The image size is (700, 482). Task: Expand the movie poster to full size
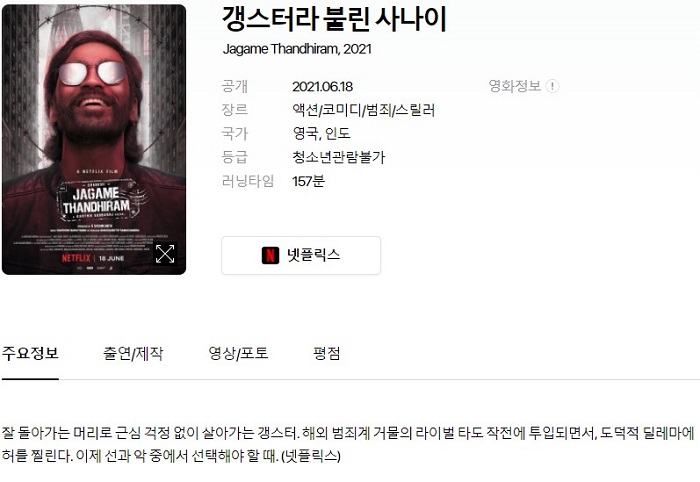165,254
